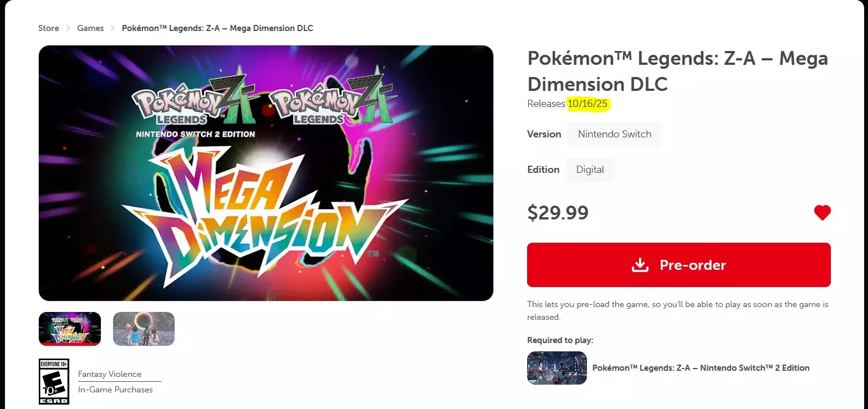This screenshot has height=409, width=868.
Task: Click chevron after Games in breadcrumb
Action: point(113,28)
